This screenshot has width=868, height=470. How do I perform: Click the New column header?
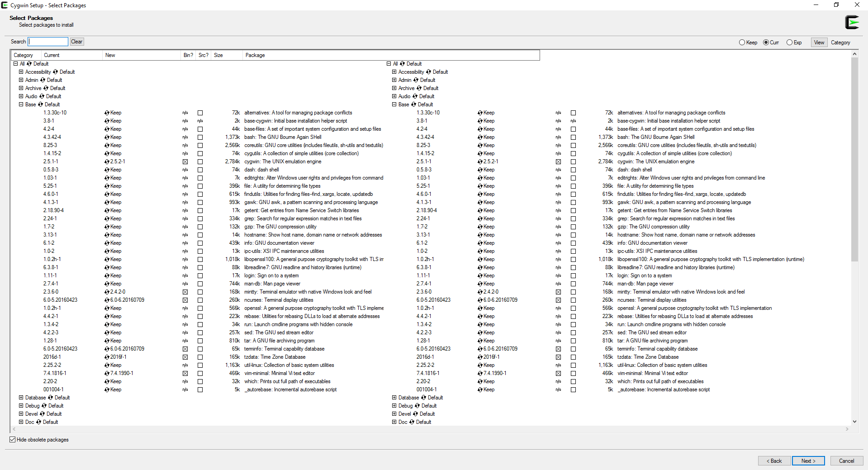point(142,55)
